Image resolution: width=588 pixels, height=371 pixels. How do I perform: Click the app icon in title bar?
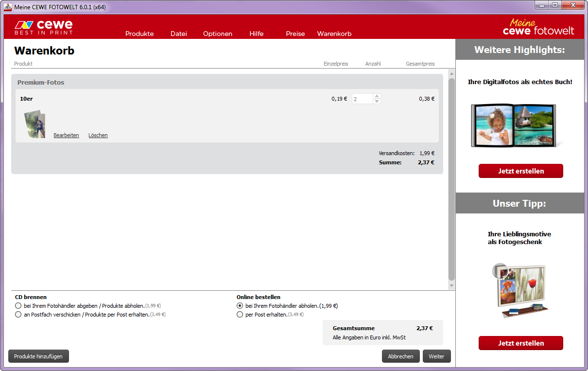coord(8,7)
